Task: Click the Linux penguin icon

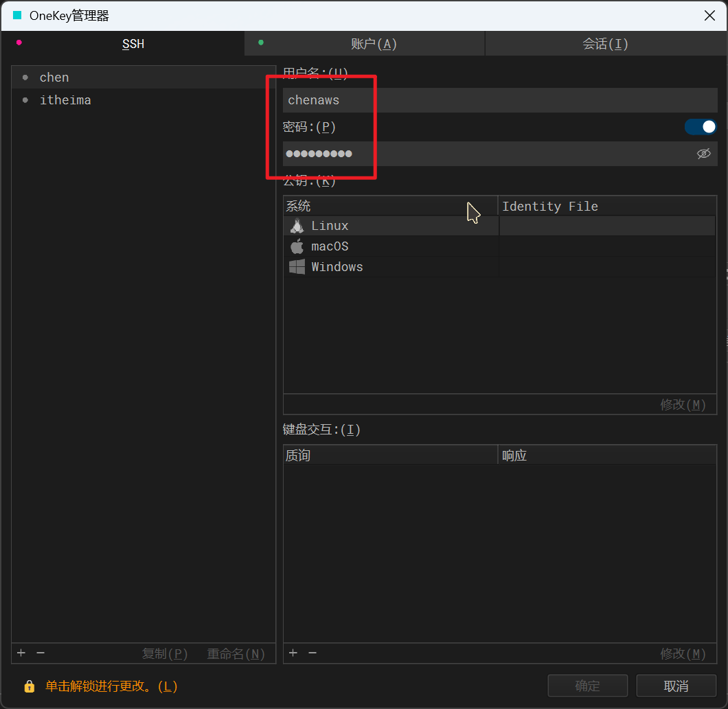Action: tap(297, 226)
